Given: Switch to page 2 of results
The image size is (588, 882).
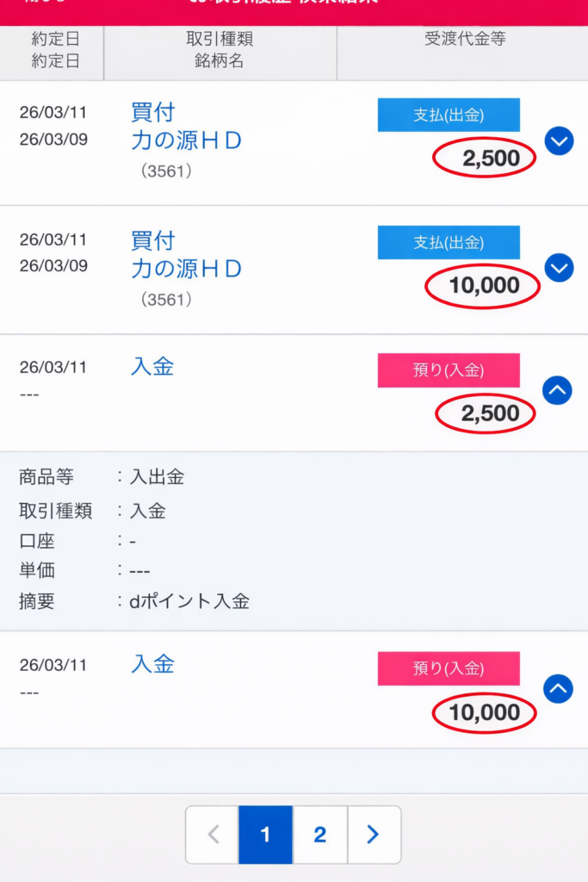Looking at the screenshot, I should tap(320, 835).
